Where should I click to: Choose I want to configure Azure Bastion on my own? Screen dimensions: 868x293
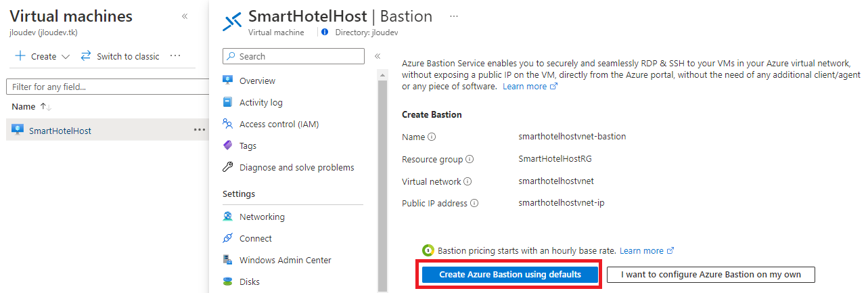point(710,274)
